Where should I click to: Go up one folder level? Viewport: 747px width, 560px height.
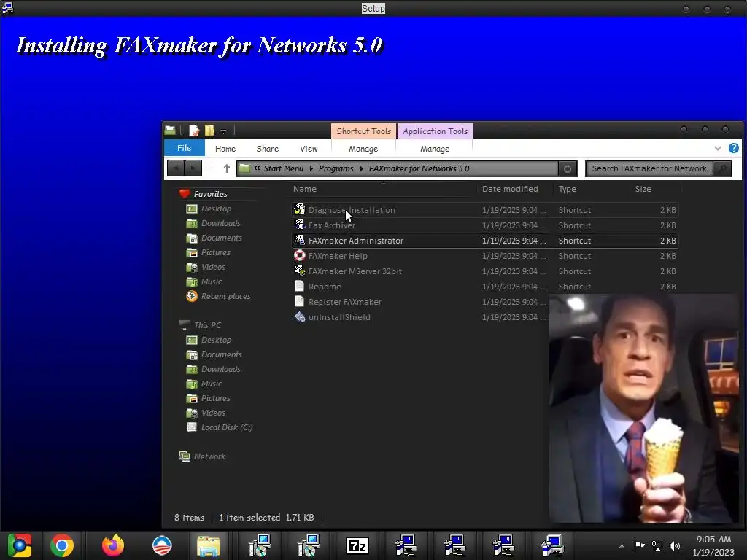(227, 168)
